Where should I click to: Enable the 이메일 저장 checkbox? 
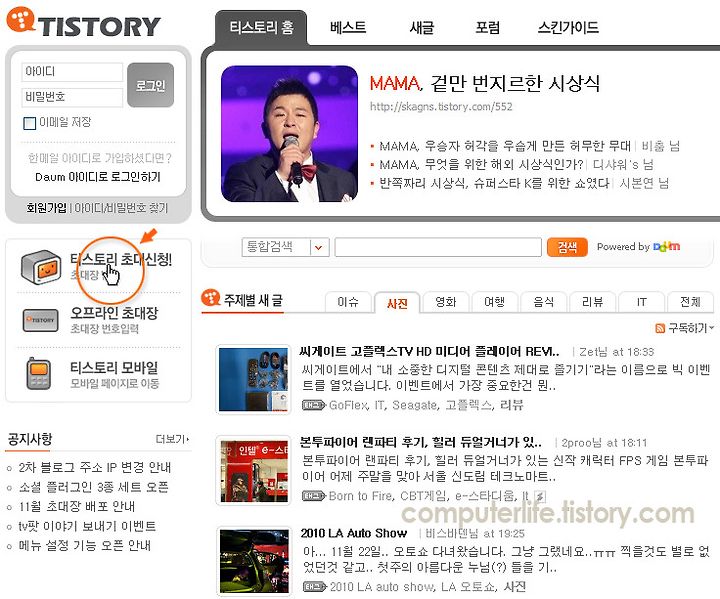[29, 123]
